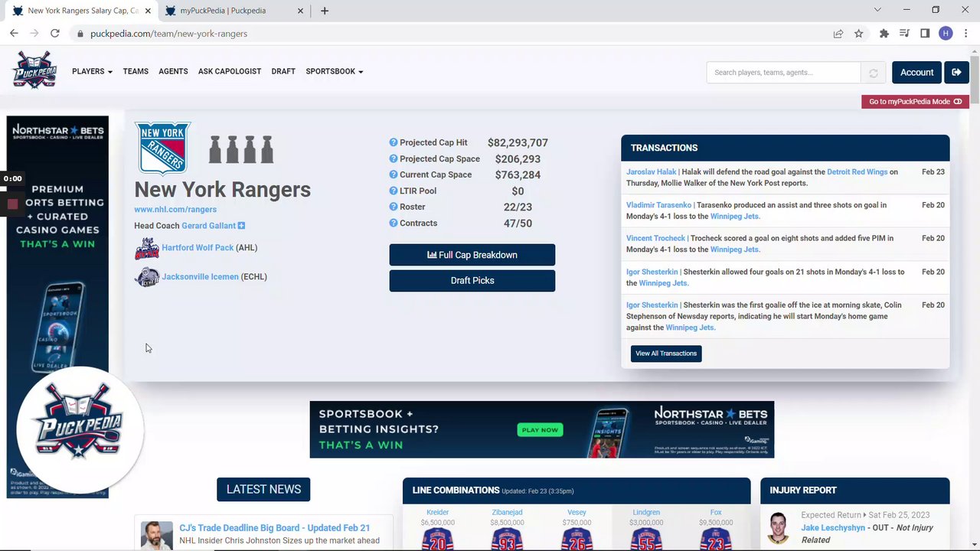Open the PLAYERS dropdown menu
The image size is (980, 551).
(x=92, y=71)
